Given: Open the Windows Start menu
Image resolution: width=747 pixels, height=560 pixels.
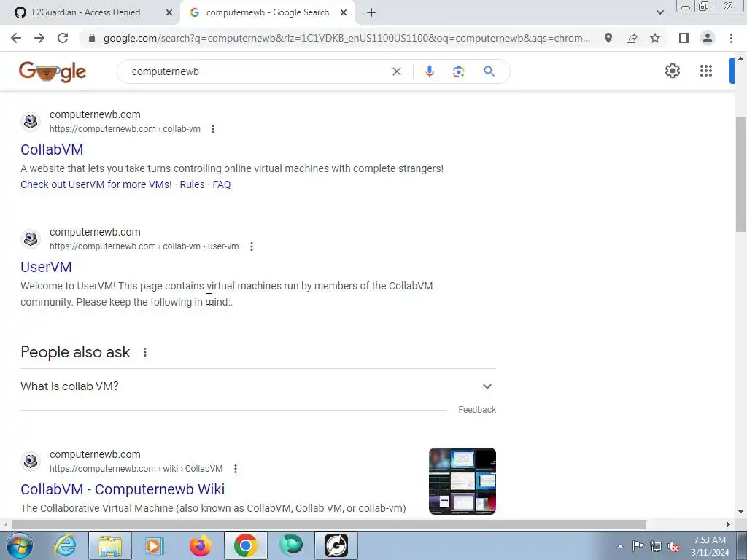Looking at the screenshot, I should 20,545.
